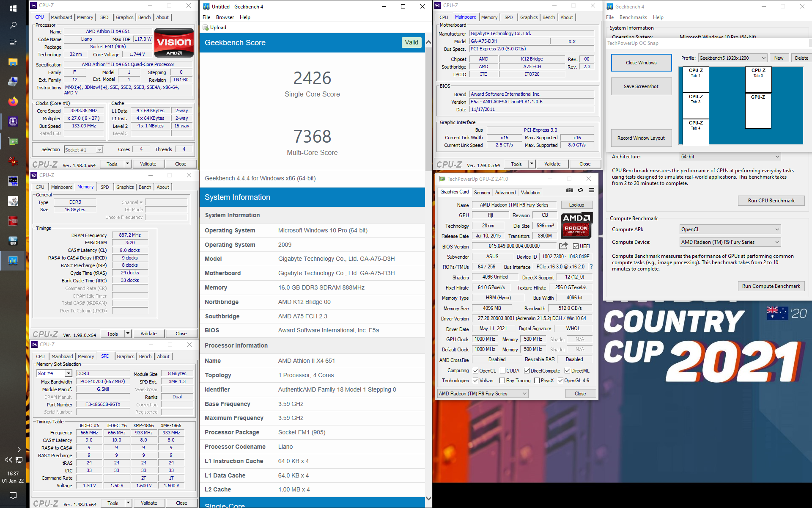Open the Windows Start menu
Viewport: 812px width, 508px height.
13,8
